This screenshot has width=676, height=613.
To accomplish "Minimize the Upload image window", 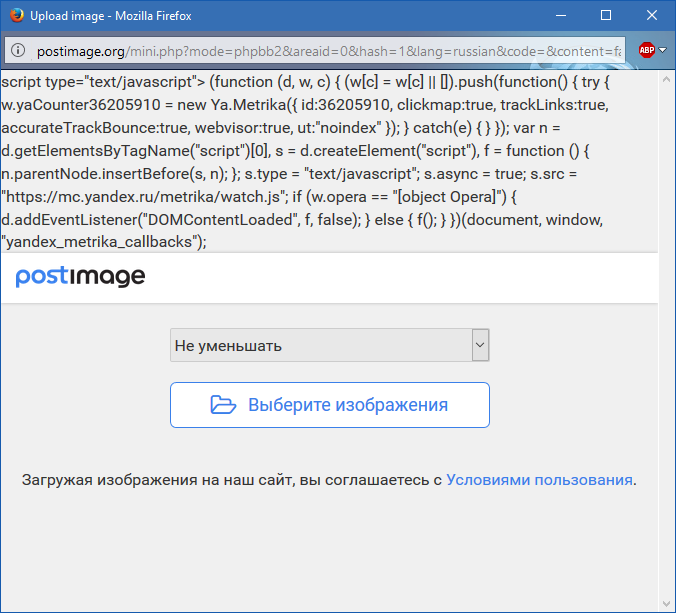I will pos(561,16).
